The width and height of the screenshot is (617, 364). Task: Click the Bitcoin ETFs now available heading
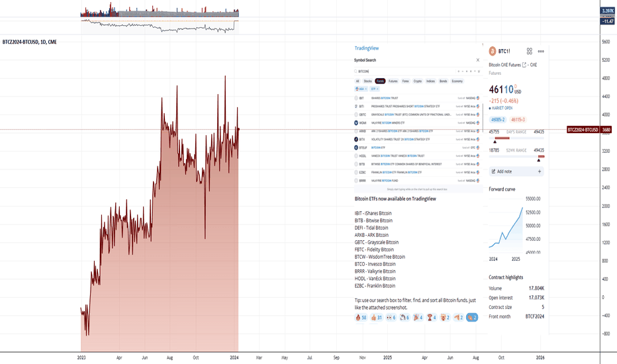pyautogui.click(x=395, y=199)
